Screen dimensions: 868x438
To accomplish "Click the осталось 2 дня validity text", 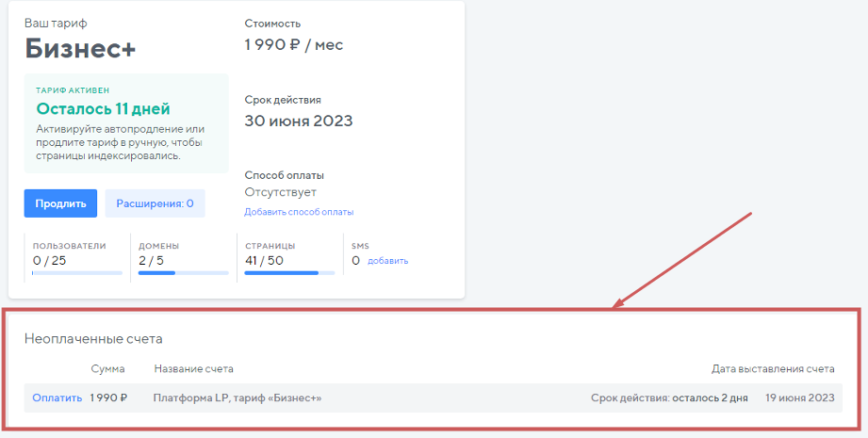I will pos(710,398).
